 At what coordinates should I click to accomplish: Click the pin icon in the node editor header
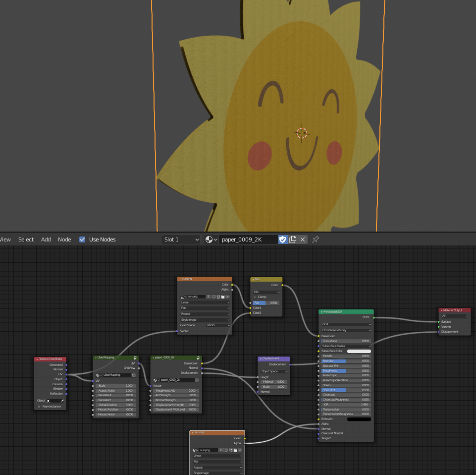tap(316, 239)
